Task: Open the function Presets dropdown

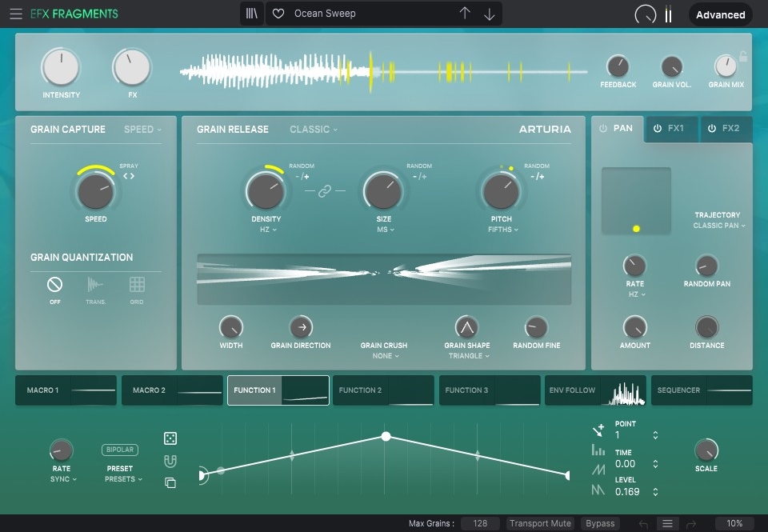Action: [x=123, y=479]
